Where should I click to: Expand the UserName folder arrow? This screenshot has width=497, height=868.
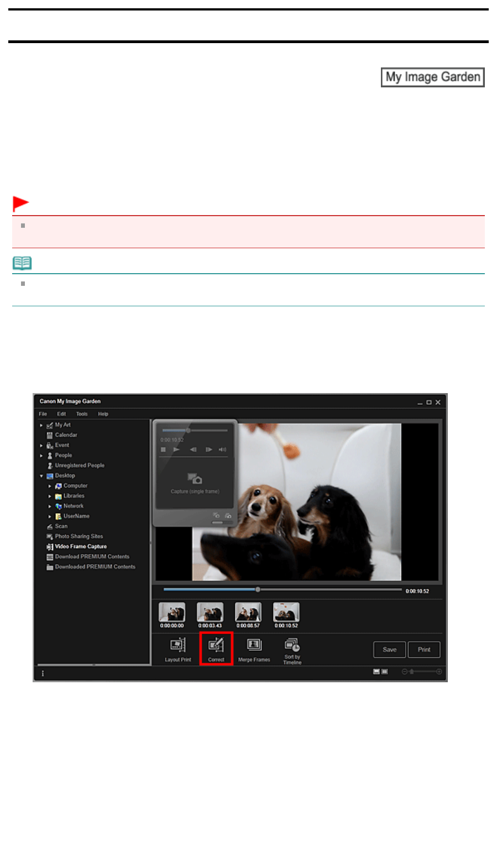click(x=50, y=516)
